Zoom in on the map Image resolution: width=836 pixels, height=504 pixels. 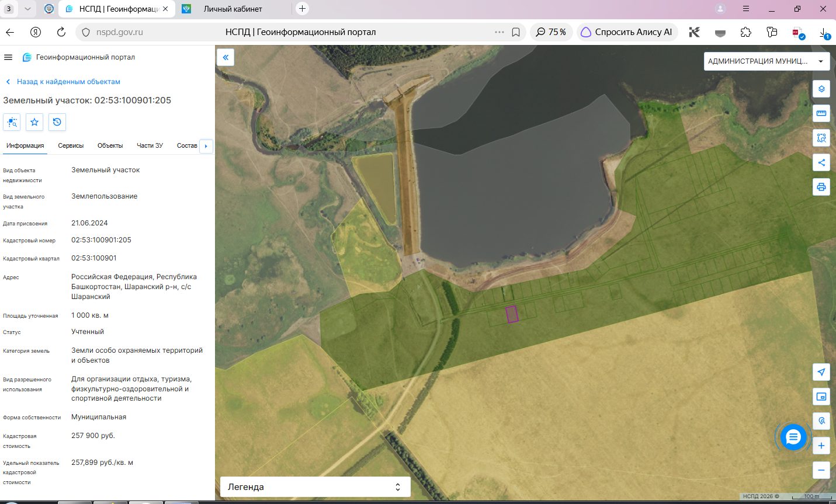tap(821, 446)
